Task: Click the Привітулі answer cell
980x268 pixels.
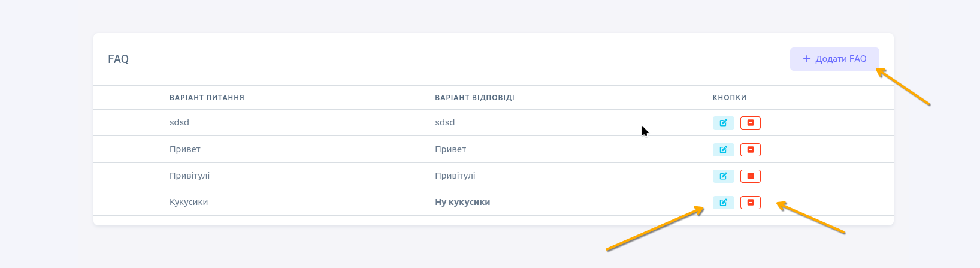Action: point(455,176)
